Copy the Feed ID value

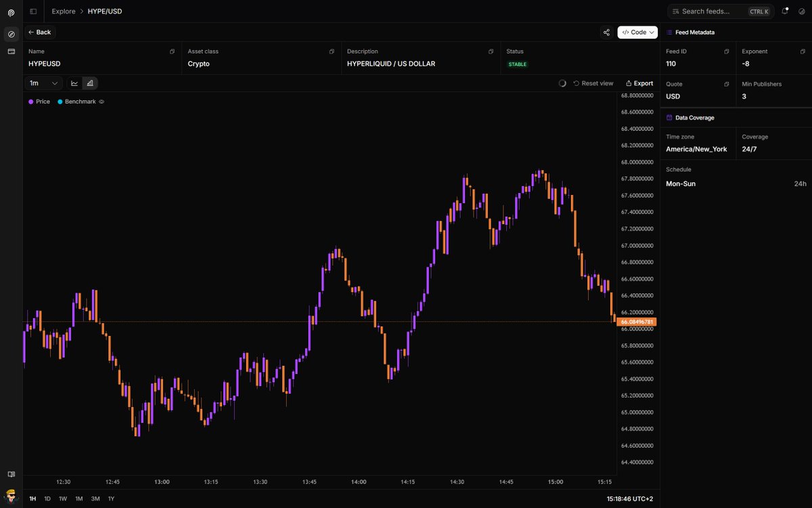click(727, 51)
